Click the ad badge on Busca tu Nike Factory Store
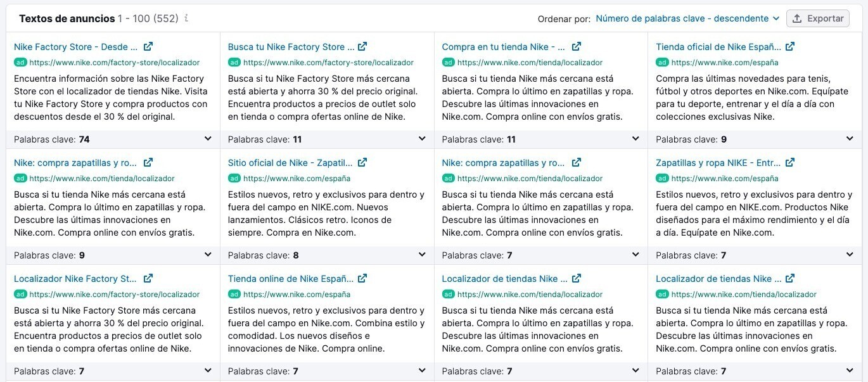Screen dimensions: 868x382 pyautogui.click(x=233, y=62)
